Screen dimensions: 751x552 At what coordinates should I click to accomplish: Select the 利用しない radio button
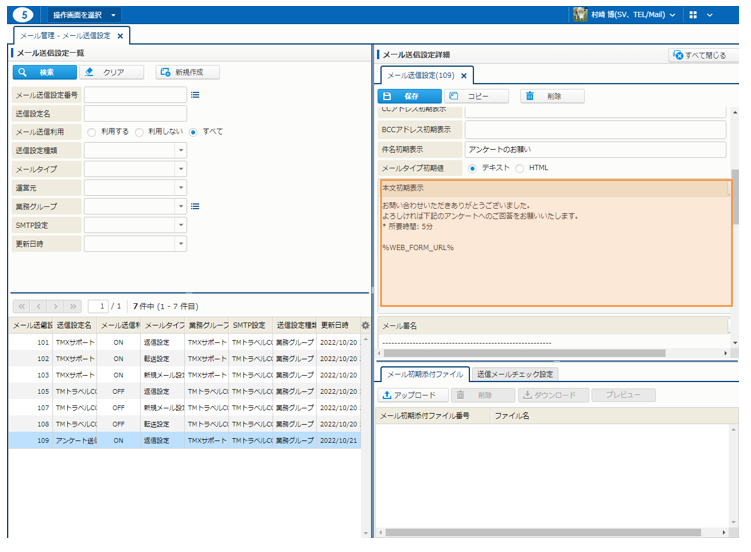140,132
